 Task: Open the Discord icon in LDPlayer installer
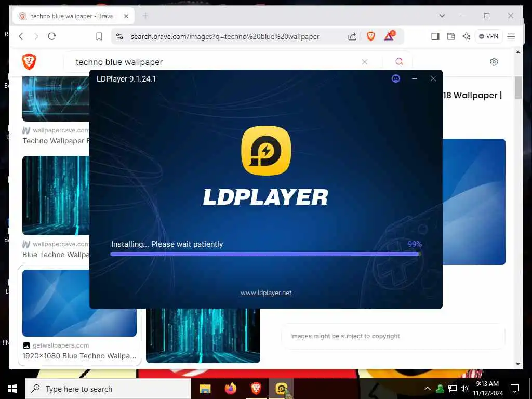coord(395,79)
